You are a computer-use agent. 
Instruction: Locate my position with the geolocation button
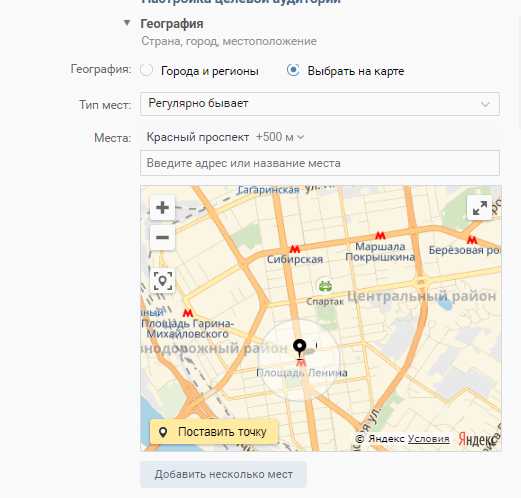162,281
